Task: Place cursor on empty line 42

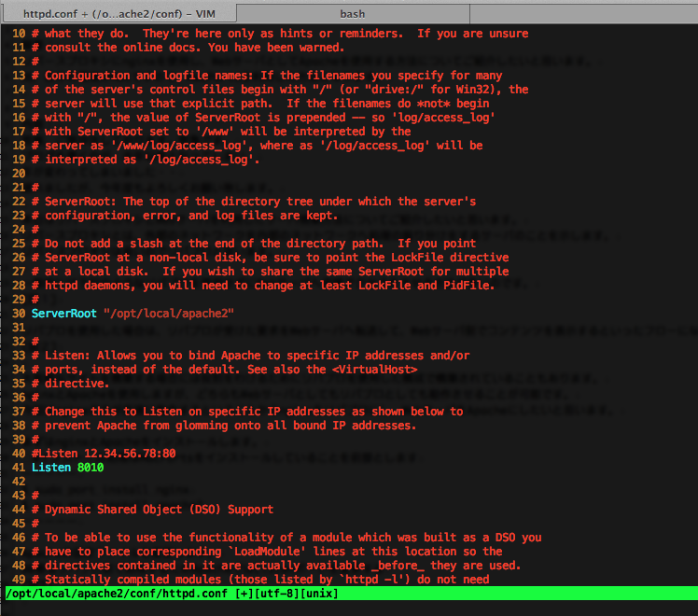Action: pyautogui.click(x=56, y=481)
